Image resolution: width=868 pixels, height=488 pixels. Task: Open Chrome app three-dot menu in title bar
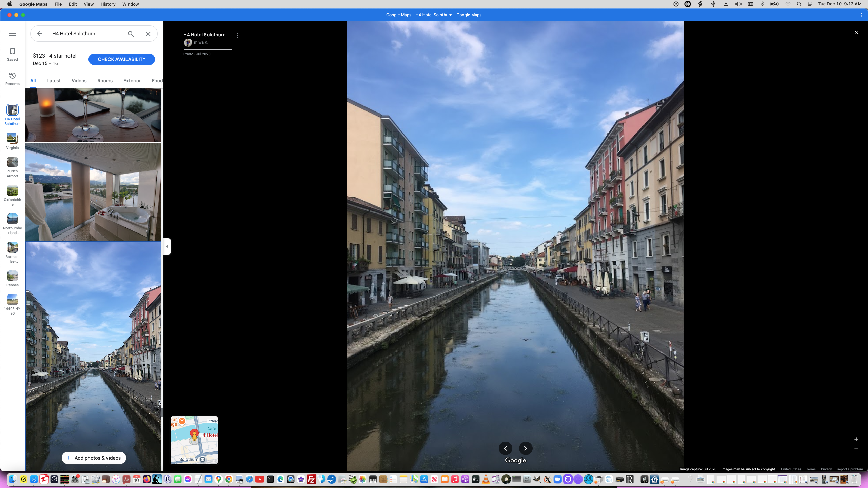(x=862, y=15)
